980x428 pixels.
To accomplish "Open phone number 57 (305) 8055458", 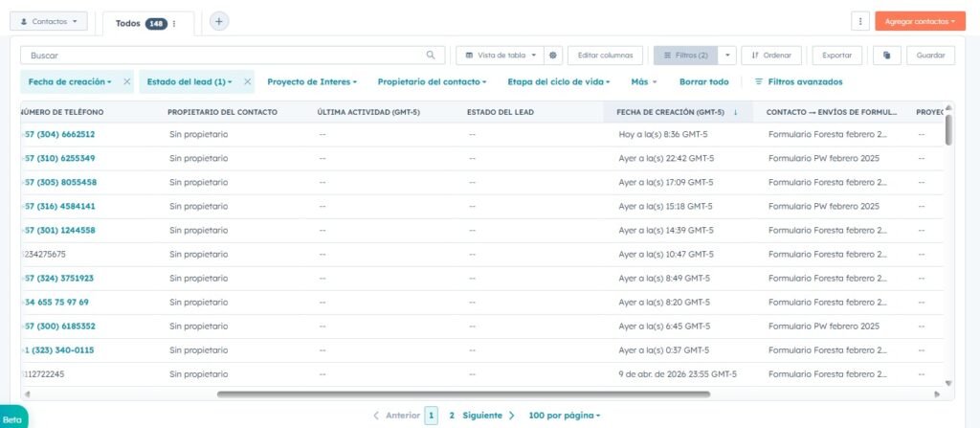I will 60,182.
